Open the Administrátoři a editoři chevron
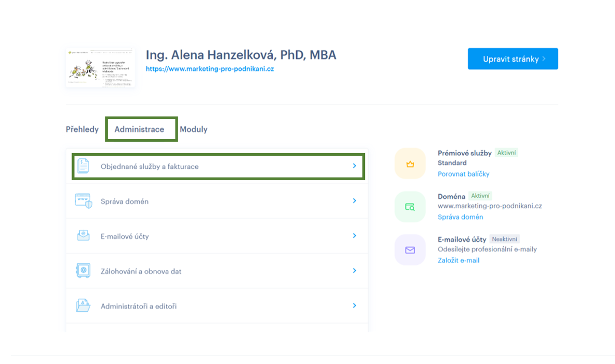 [x=354, y=305]
